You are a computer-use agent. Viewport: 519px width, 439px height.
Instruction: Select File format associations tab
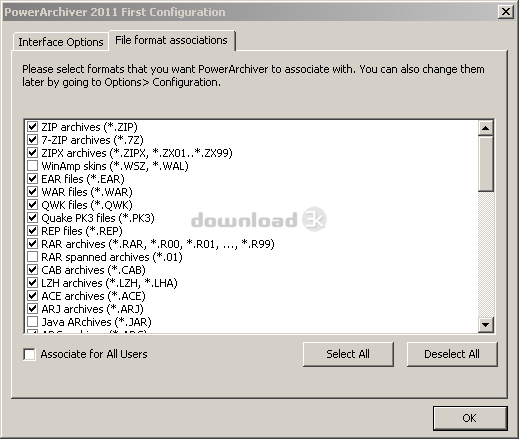[x=171, y=40]
